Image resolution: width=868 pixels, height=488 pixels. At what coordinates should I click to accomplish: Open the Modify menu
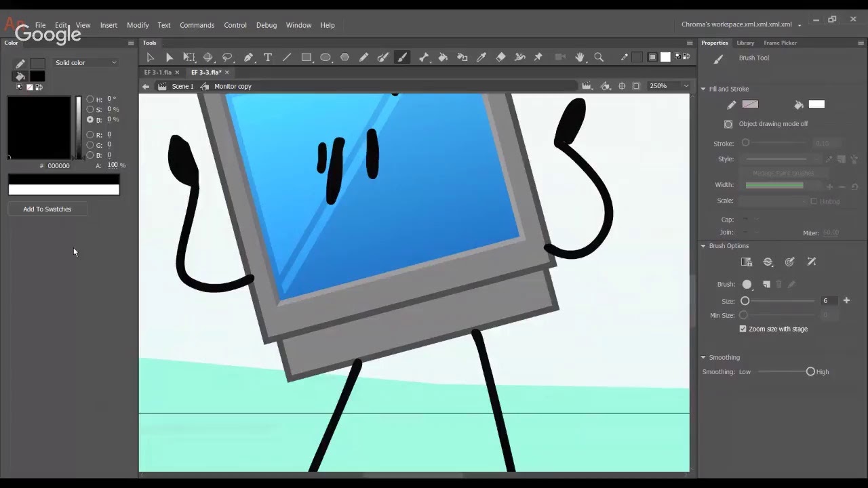click(138, 25)
